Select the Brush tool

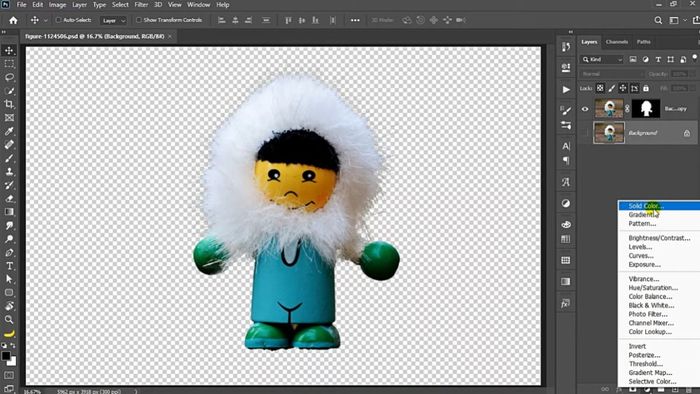click(x=9, y=158)
